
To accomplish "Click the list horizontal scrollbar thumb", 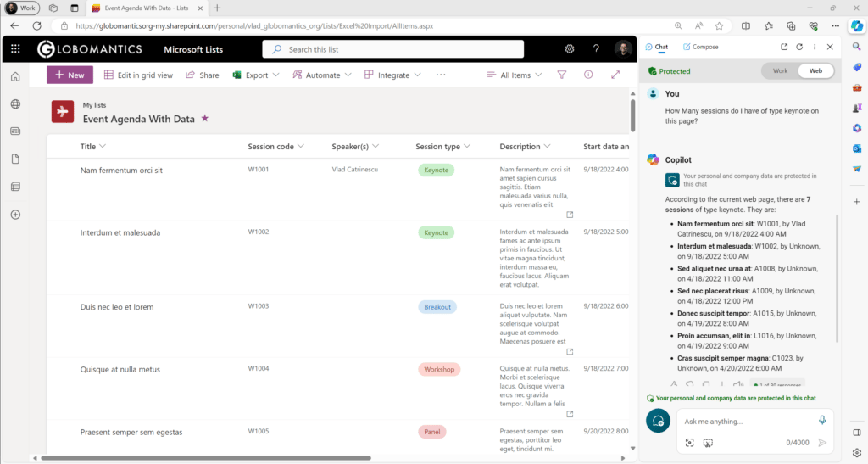I will (x=206, y=458).
